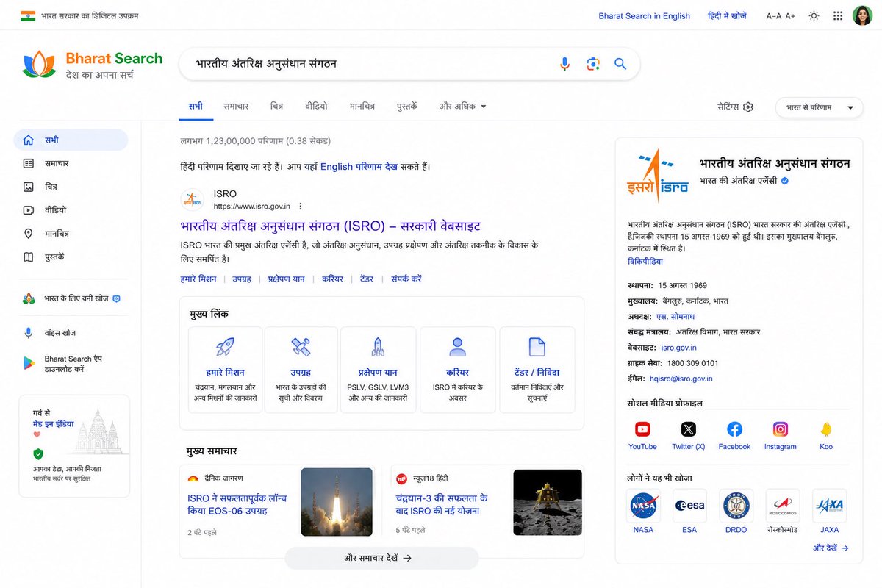Click the Roscosmos logo in related searches
This screenshot has height=588, width=882.
click(783, 506)
